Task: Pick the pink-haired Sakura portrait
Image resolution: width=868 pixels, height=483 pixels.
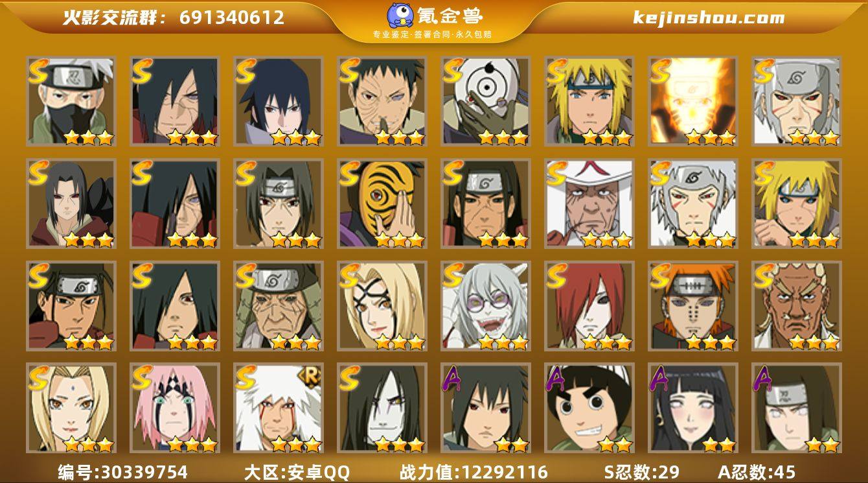Action: (175, 408)
